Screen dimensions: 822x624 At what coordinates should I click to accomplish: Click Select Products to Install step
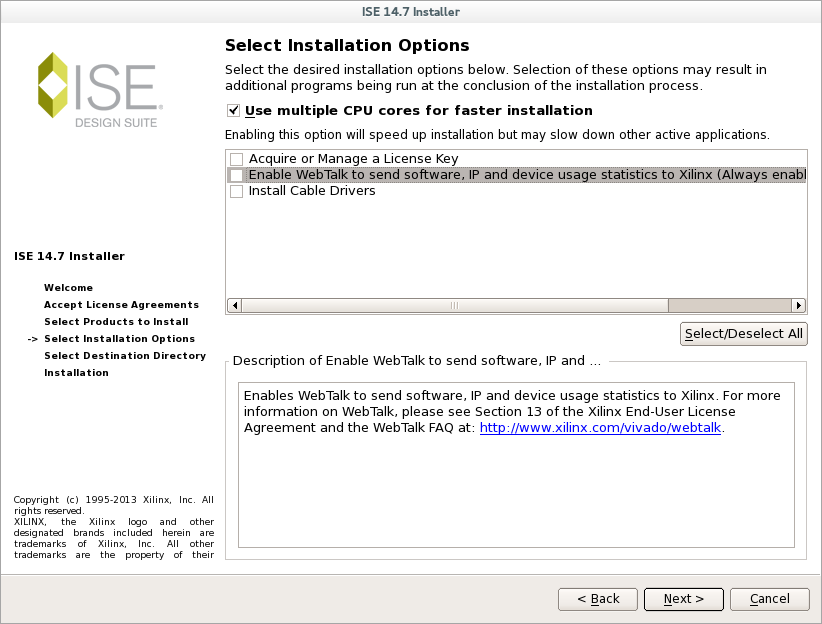click(116, 322)
